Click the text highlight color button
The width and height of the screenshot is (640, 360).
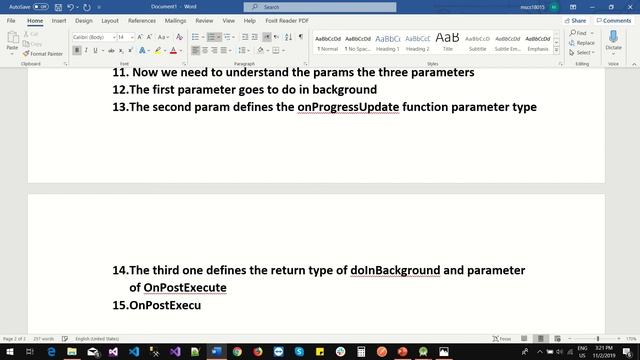[158, 50]
